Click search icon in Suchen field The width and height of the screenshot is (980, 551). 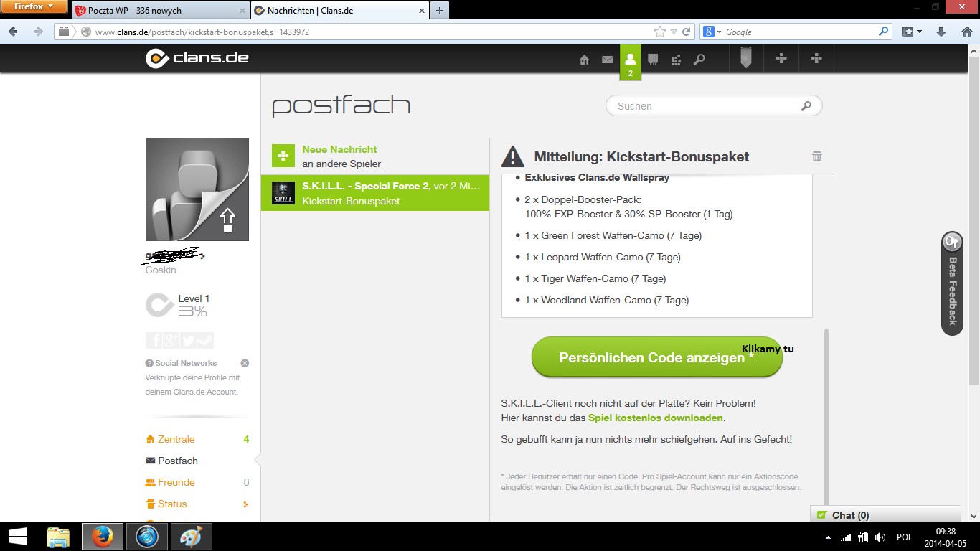click(x=806, y=106)
